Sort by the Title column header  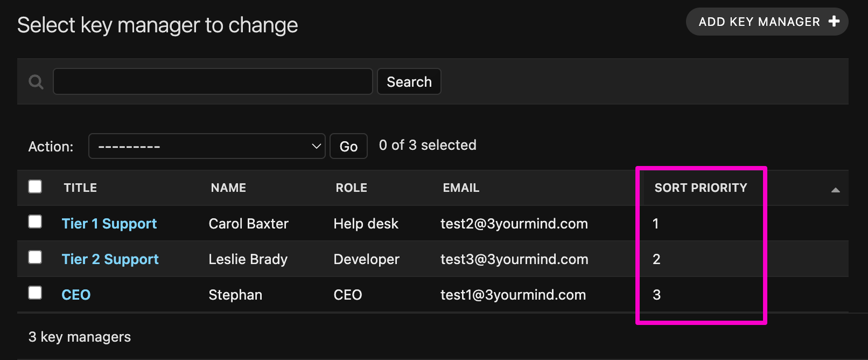coord(80,188)
